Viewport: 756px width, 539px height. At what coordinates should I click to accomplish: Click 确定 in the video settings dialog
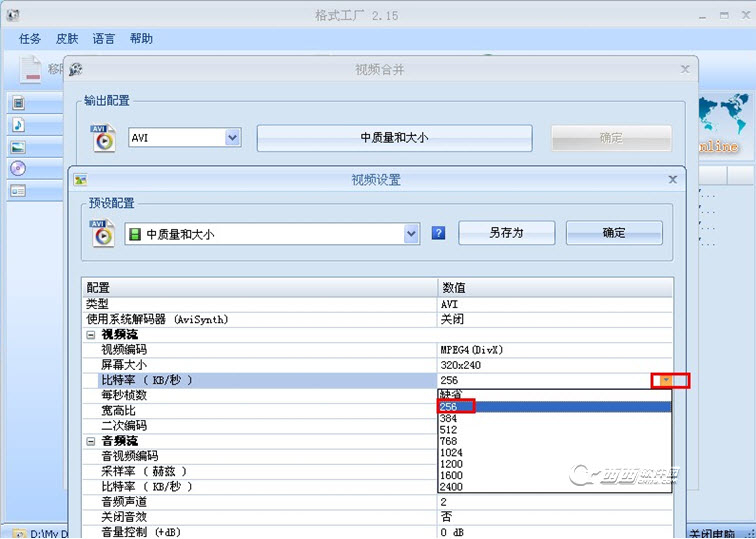[614, 233]
